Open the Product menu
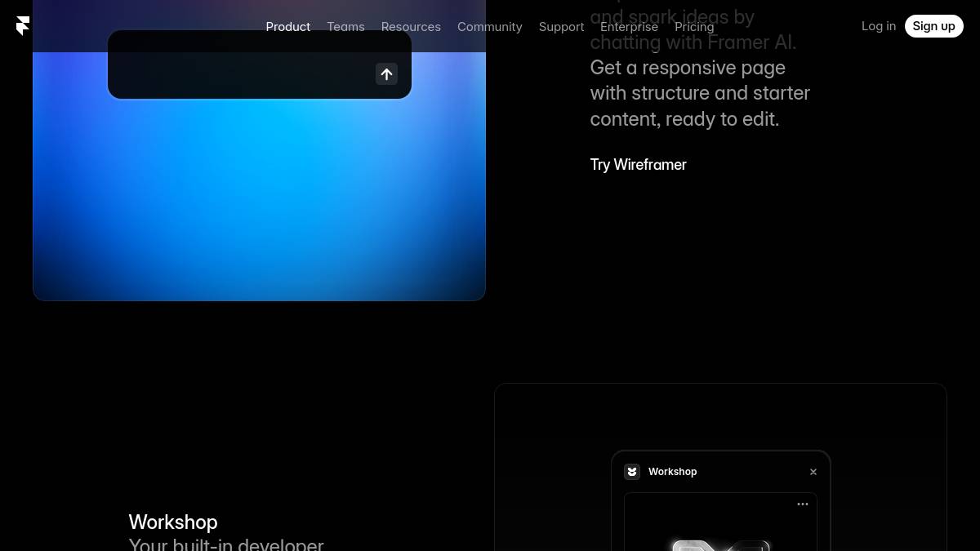This screenshot has width=980, height=551. point(287,27)
